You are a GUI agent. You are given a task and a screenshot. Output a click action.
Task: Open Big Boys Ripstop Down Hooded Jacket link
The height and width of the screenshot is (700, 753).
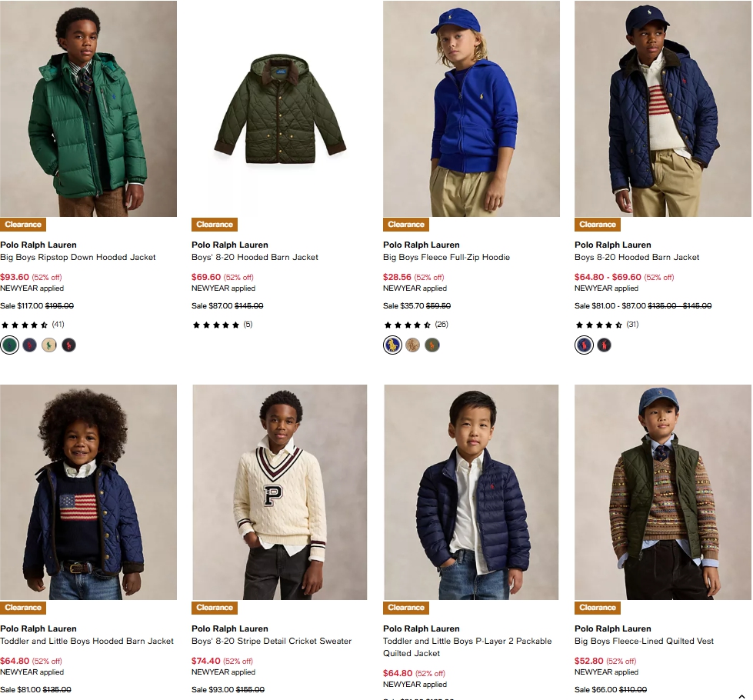pos(78,257)
